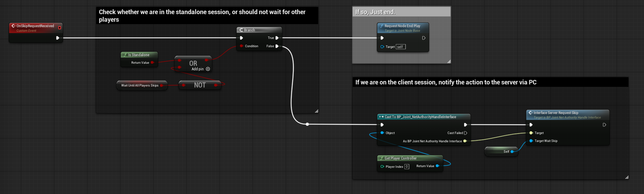Click the red delegate pin on OnSkipRequestReceived

coord(60,28)
